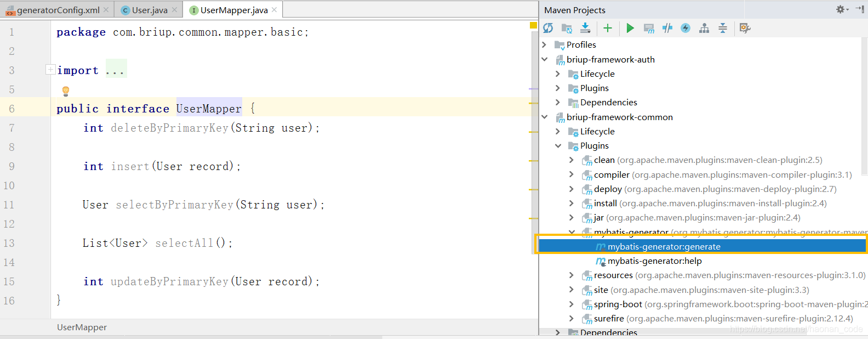Switch to generatorConfig.xml tab
868x339 pixels.
tap(58, 10)
